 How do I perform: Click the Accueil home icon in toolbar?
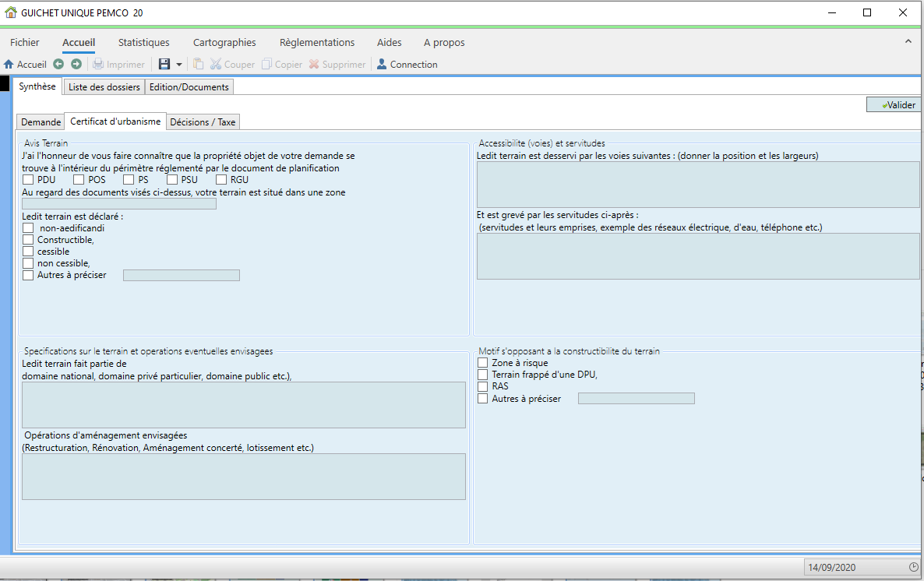point(9,64)
